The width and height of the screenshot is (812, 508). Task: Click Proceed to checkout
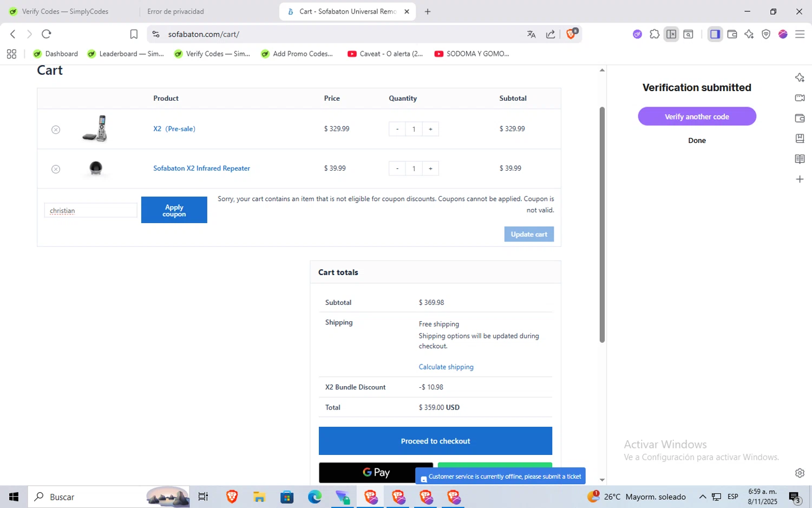435,441
